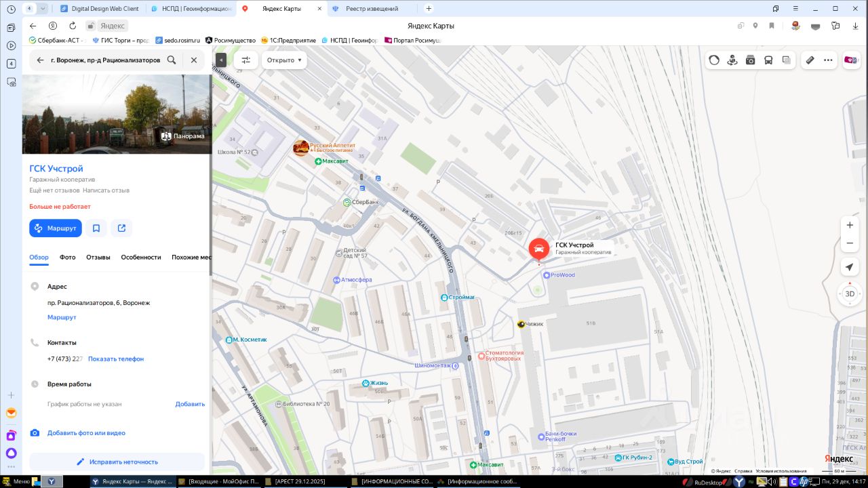Switch to the Реестр извещений browser tab
868x488 pixels.
pos(373,9)
